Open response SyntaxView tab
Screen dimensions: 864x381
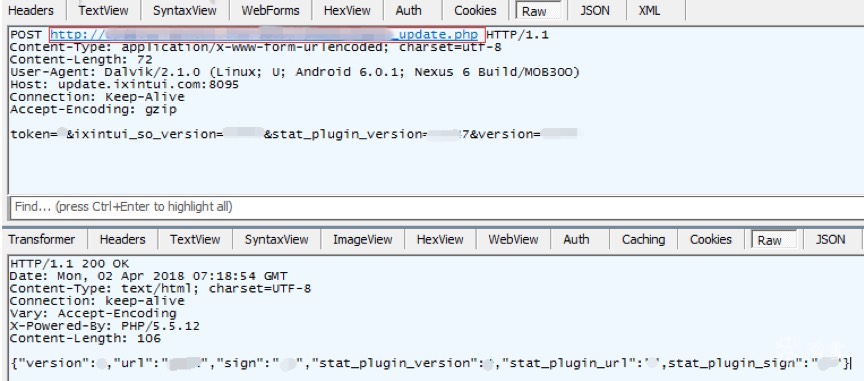coord(277,240)
